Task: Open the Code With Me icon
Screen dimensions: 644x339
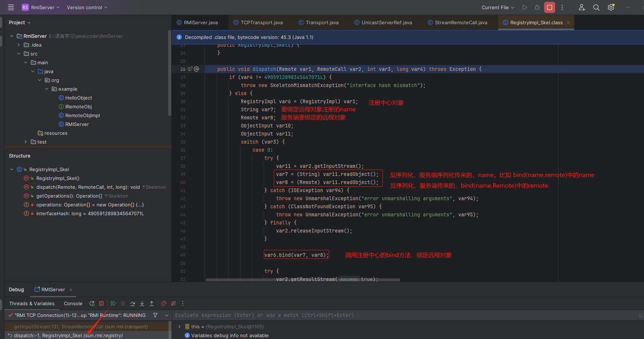Action: [582, 7]
